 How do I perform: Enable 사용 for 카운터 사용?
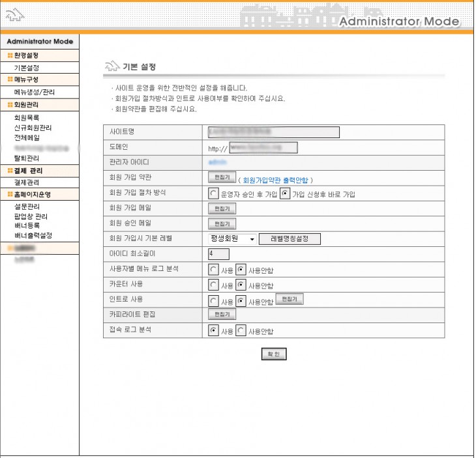[x=213, y=285]
